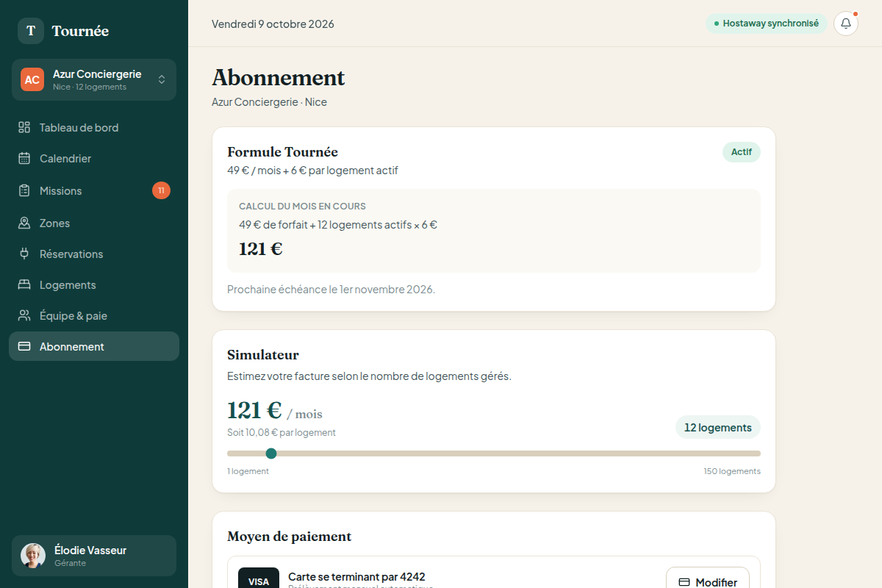Click the 12 logements value pill

(x=718, y=427)
